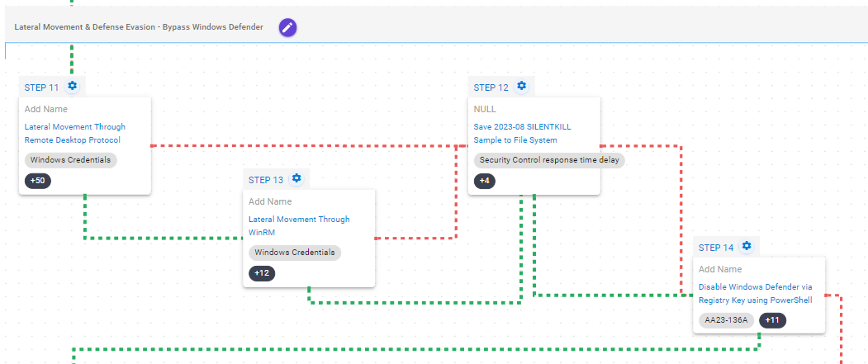
Task: Open Save 2023-08 SILENTKILL Sample link
Action: tap(522, 134)
